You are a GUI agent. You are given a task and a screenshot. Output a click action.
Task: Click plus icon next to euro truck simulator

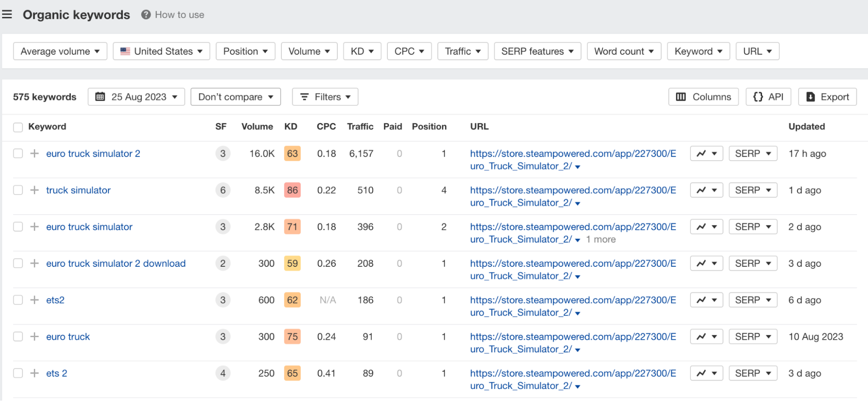[35, 227]
